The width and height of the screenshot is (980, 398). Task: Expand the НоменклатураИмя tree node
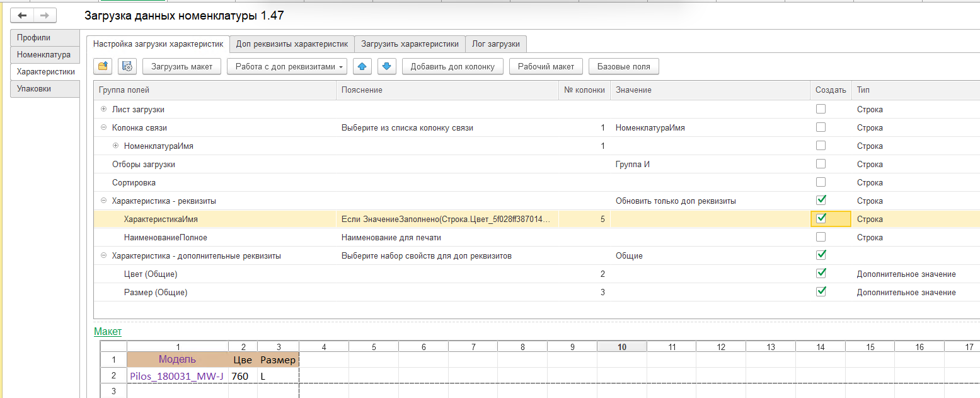(x=115, y=146)
